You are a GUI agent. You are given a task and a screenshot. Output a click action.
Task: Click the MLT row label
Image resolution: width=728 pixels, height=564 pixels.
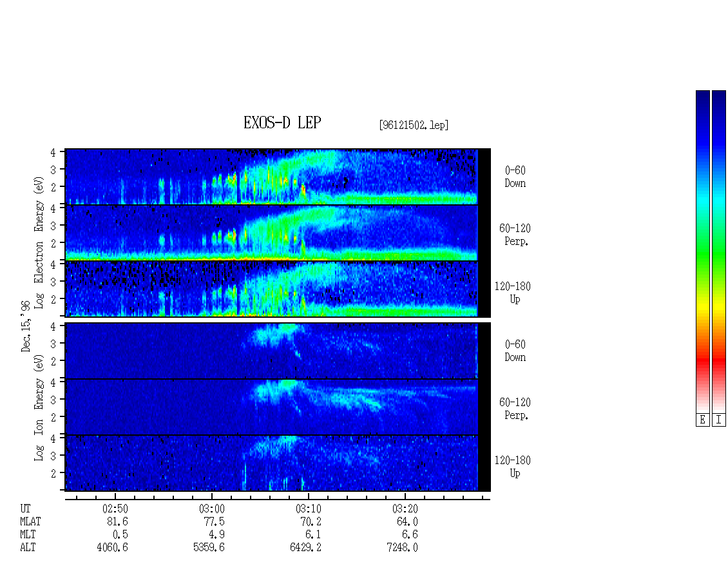pyautogui.click(x=28, y=535)
